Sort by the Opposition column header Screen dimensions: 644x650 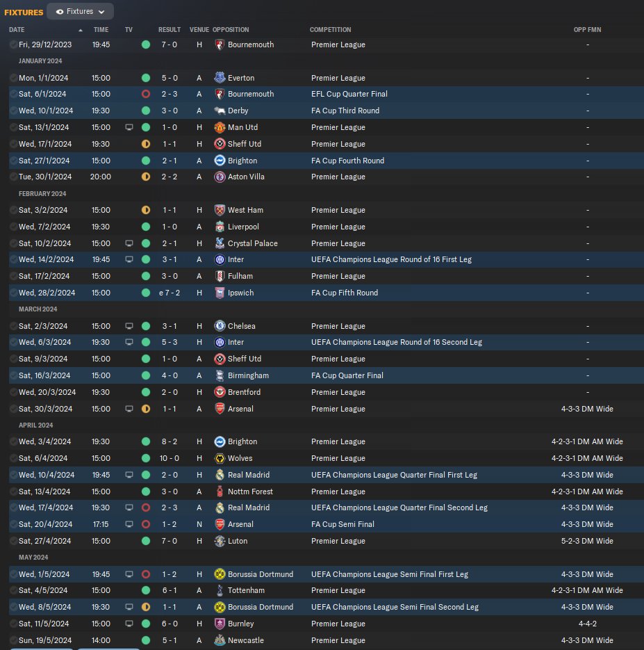(231, 30)
